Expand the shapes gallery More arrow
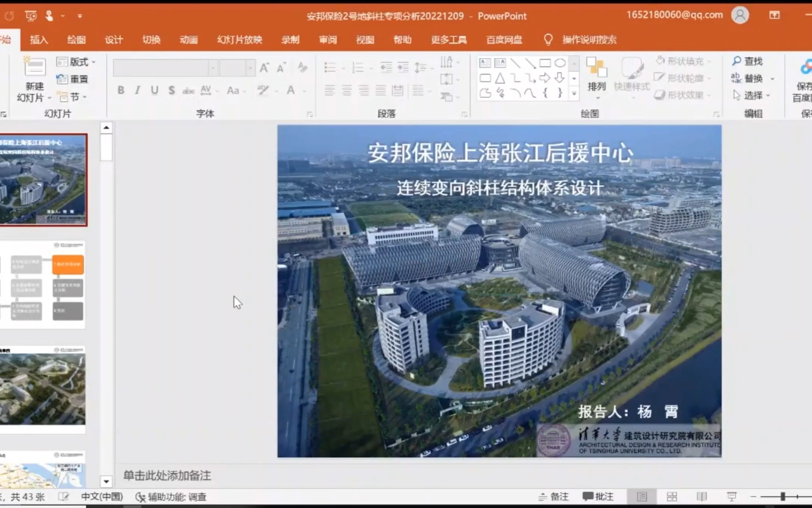The height and width of the screenshot is (508, 812). [x=574, y=93]
